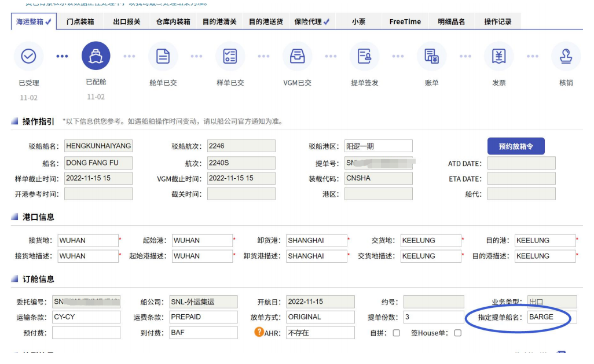Screen dimensions: 594x364
Task: Click the 提单签发 step icon
Action: [364, 56]
